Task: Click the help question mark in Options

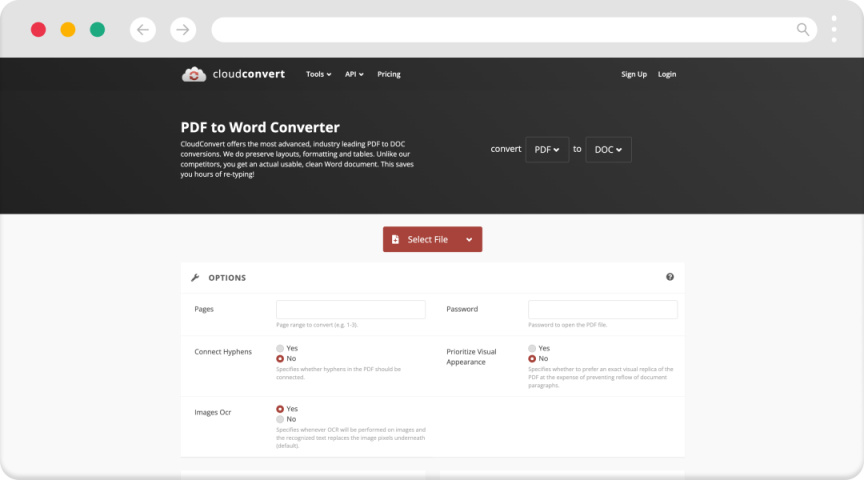Action: 669,277
